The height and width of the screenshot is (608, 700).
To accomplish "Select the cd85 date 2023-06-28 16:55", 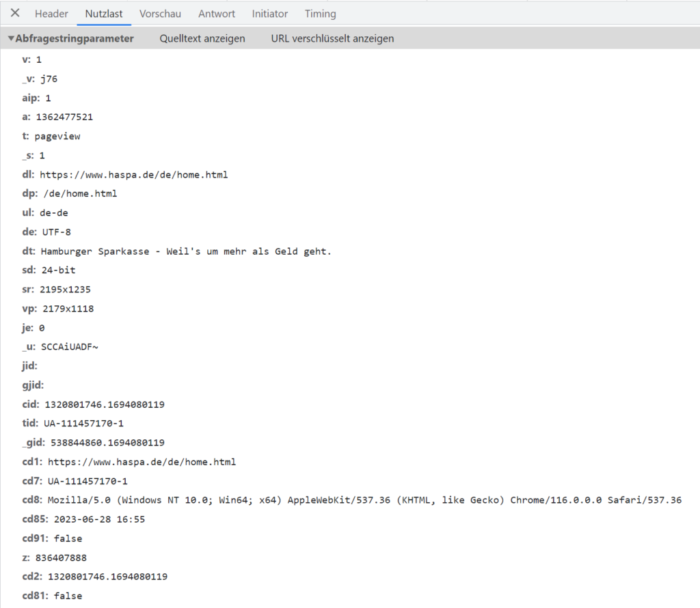I will [99, 519].
